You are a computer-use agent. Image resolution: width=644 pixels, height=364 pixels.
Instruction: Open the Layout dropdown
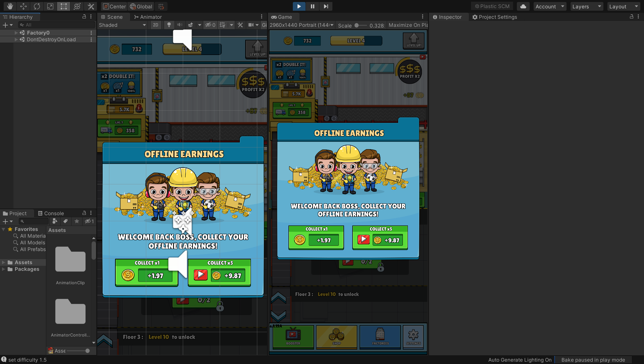point(623,6)
